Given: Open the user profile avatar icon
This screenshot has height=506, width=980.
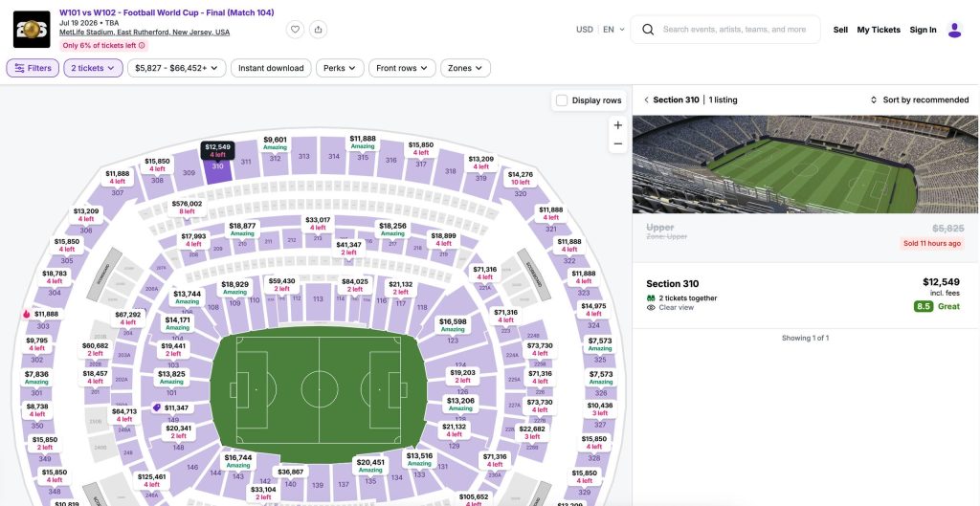Looking at the screenshot, I should 954,30.
